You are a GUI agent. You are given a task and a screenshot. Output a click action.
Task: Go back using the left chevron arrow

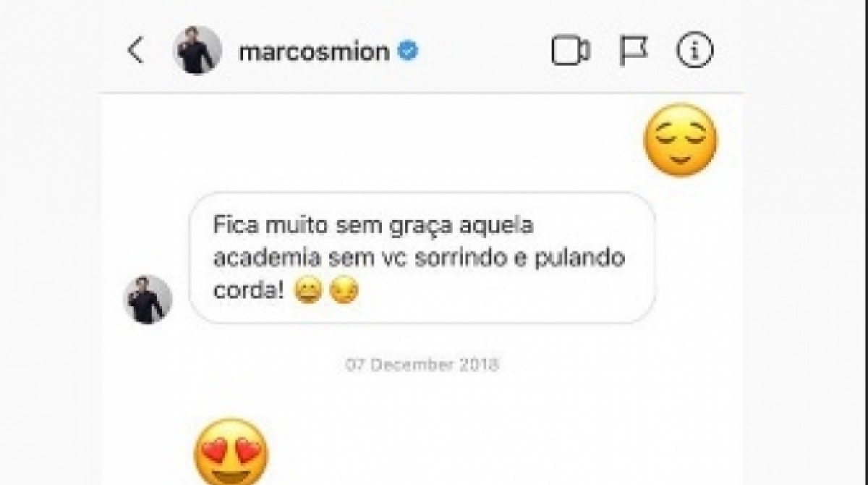(x=135, y=51)
